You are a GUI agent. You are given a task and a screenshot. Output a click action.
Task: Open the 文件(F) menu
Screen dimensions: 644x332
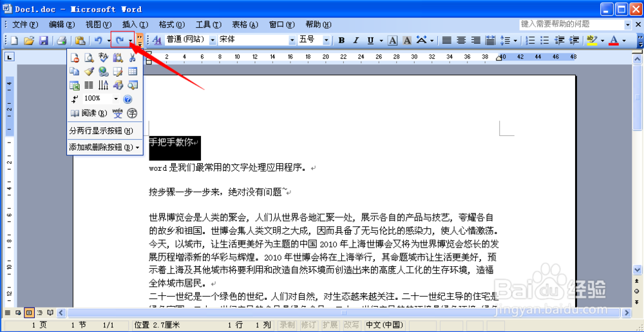(25, 24)
